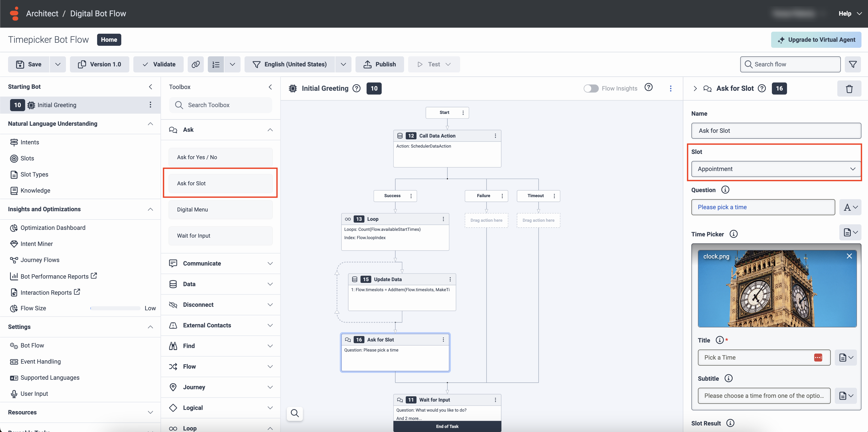Click the Flow Insights help question icon
Image resolution: width=868 pixels, height=432 pixels.
(648, 88)
